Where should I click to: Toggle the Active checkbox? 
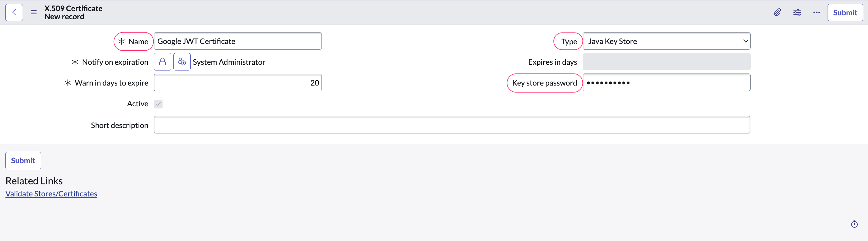[158, 104]
